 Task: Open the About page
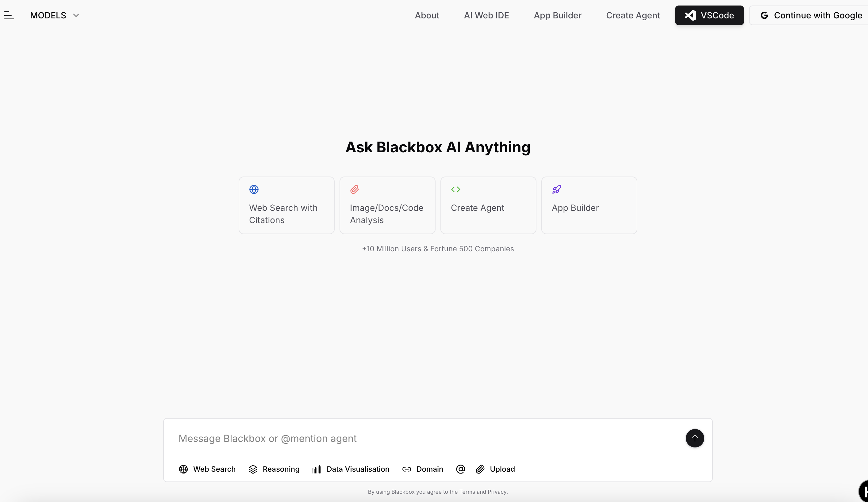pyautogui.click(x=427, y=16)
